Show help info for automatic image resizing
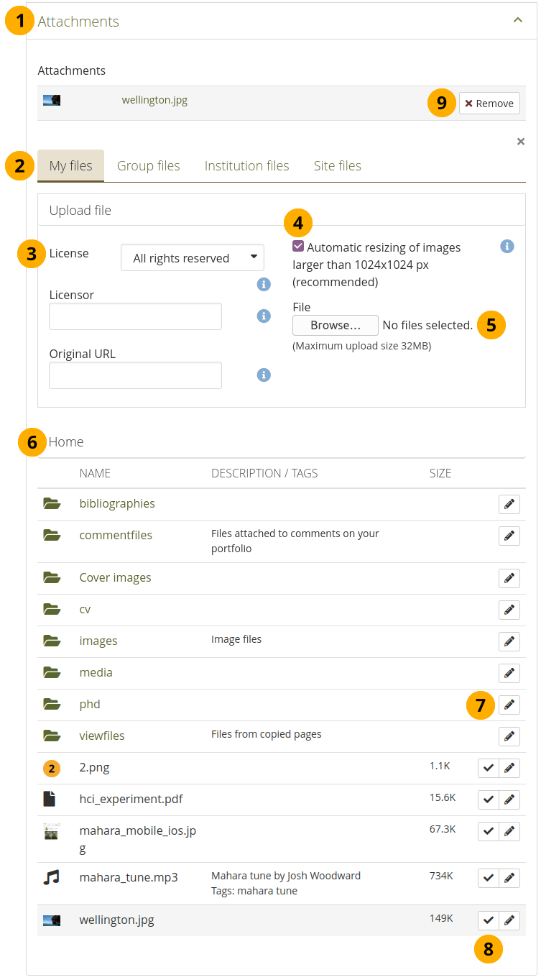The image size is (541, 980). (x=507, y=247)
